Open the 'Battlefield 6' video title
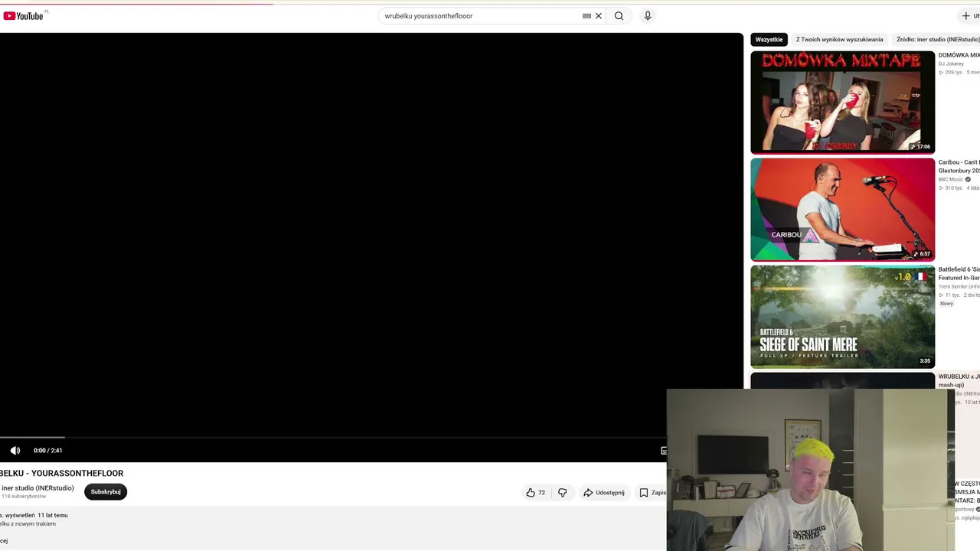Image resolution: width=980 pixels, height=551 pixels. [x=959, y=274]
